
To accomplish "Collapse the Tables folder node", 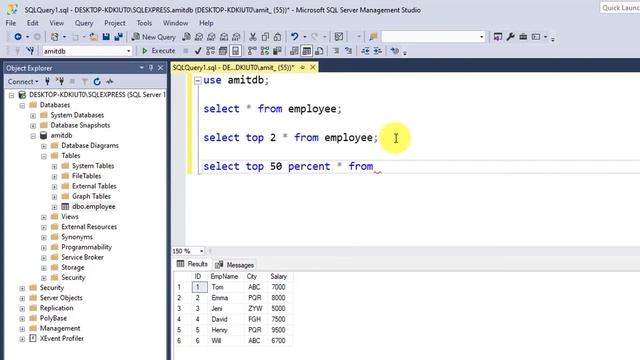I will [x=44, y=156].
